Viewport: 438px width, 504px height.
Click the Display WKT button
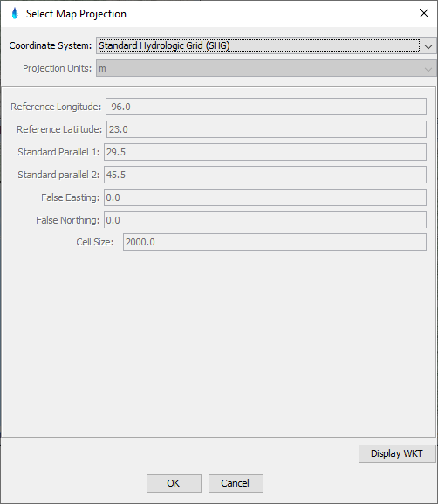[x=397, y=453]
